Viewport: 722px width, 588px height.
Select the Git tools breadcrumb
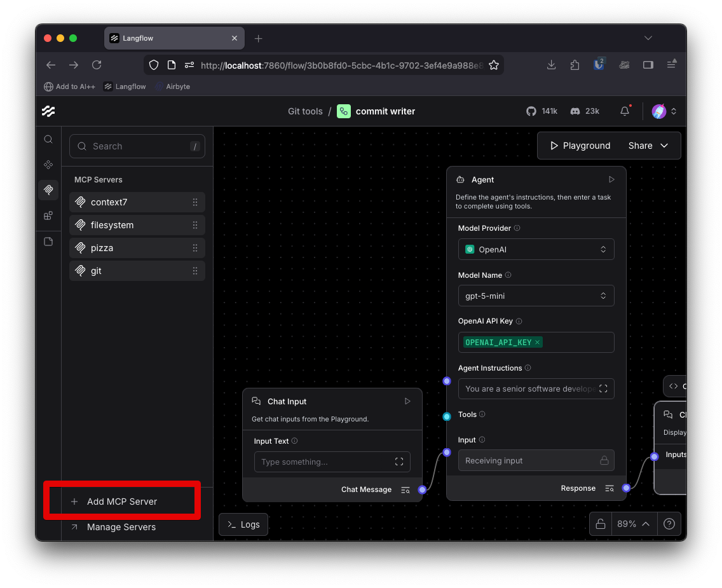[305, 111]
